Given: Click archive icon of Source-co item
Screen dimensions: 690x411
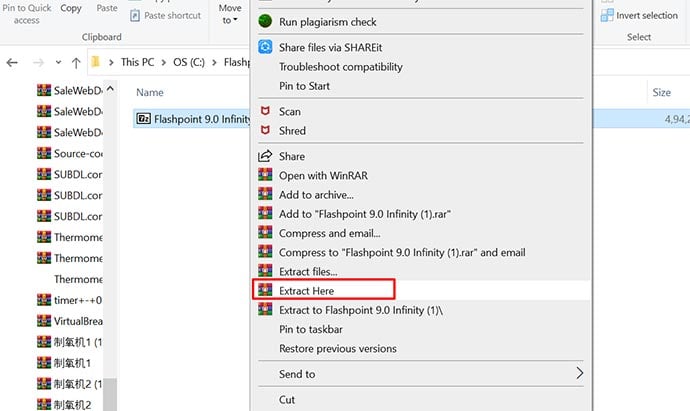Looking at the screenshot, I should coord(44,153).
